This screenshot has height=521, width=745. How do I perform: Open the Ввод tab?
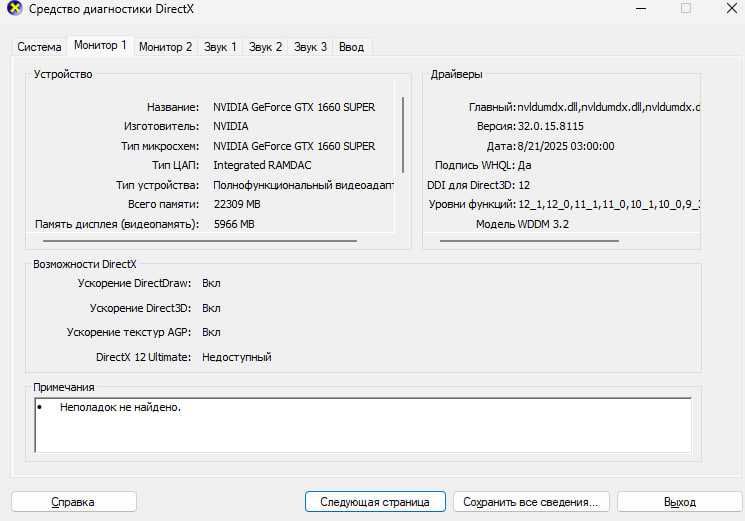351,47
